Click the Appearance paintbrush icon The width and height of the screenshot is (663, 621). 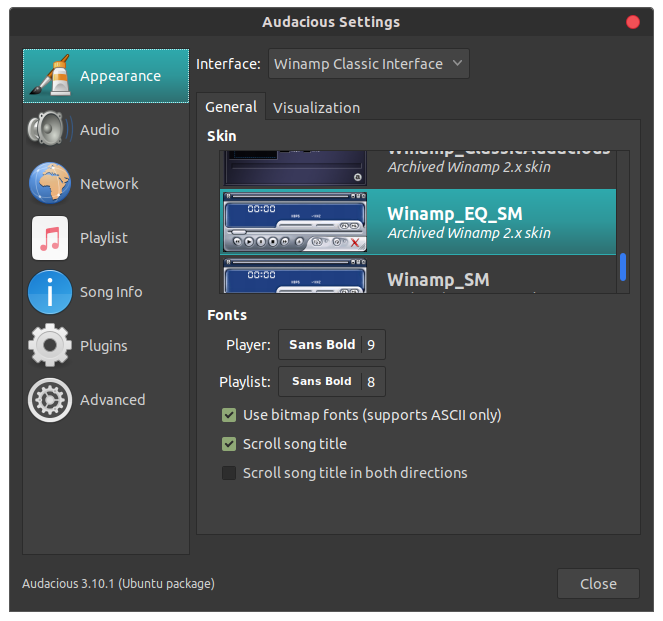tap(50, 76)
